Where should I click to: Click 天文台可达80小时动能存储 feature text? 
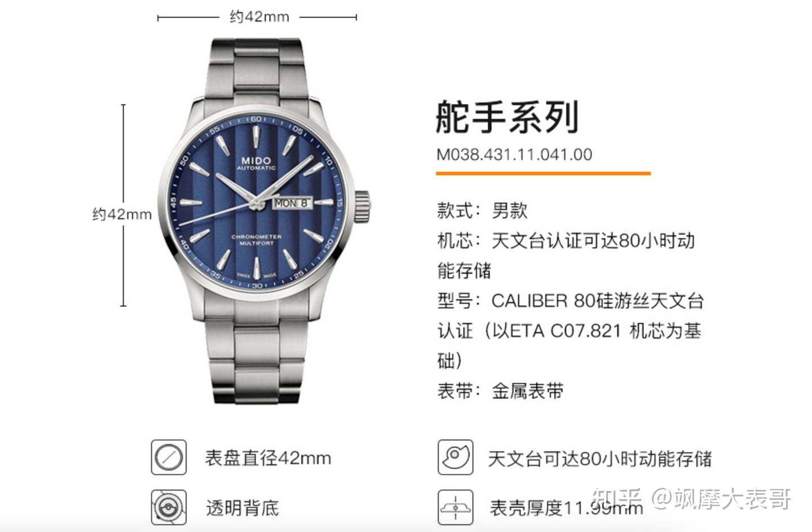[x=600, y=459]
